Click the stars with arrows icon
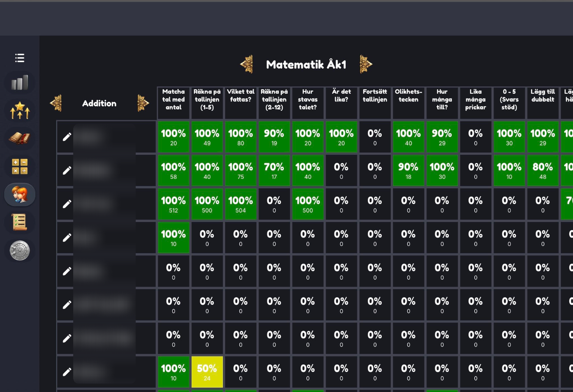Screen dimensions: 573x392 pos(20,110)
